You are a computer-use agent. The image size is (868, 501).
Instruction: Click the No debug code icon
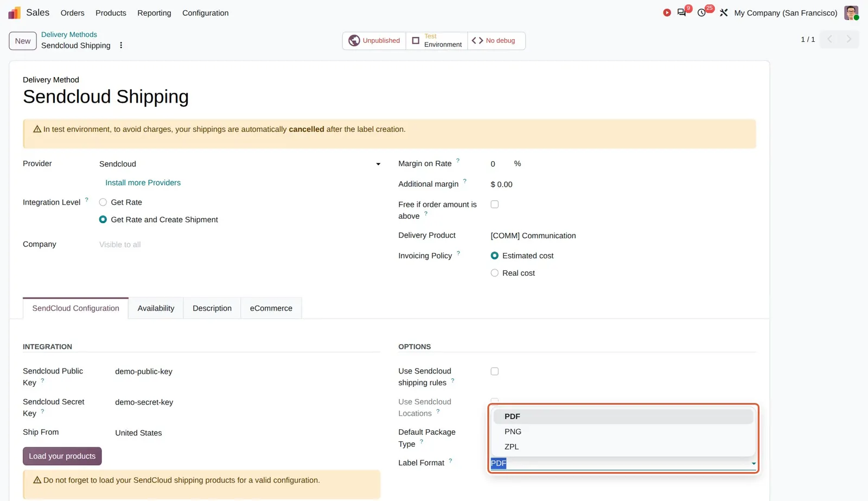point(477,41)
